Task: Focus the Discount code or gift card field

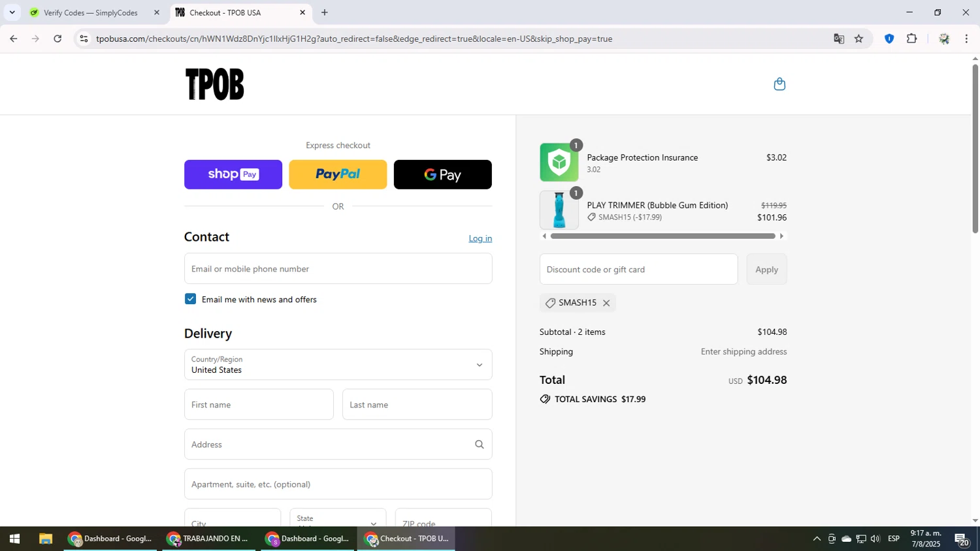Action: (x=638, y=269)
